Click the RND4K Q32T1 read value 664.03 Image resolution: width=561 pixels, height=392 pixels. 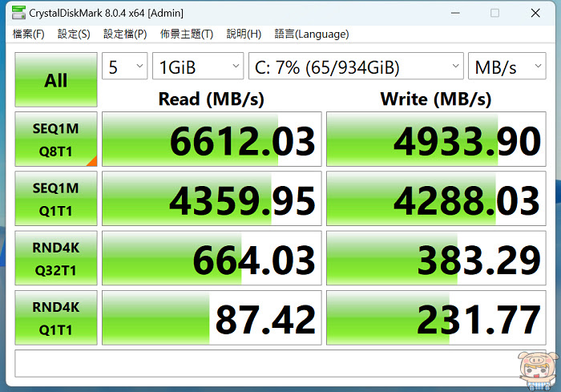[x=212, y=258]
